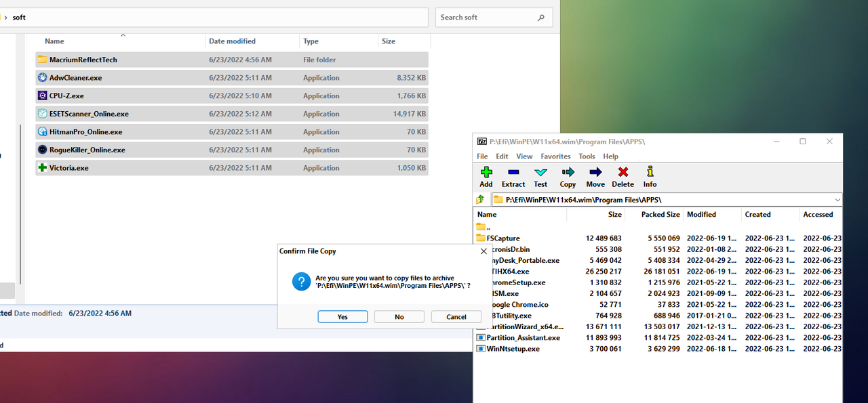Select the Victoria.exe green cross icon
Screen dimensions: 868x403
click(x=42, y=168)
